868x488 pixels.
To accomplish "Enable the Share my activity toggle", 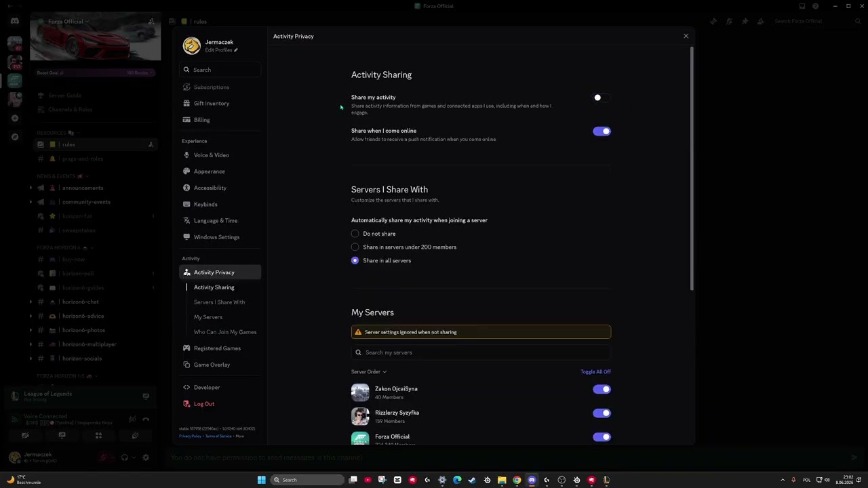I will point(601,98).
